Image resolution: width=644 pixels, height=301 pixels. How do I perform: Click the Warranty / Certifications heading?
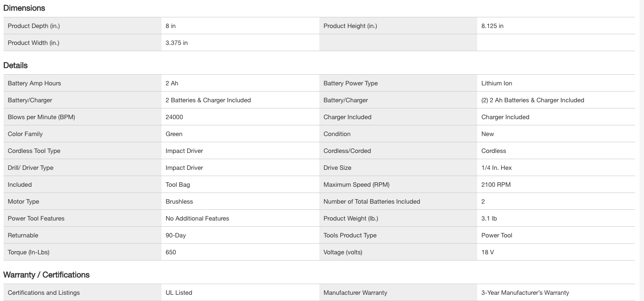pos(46,275)
